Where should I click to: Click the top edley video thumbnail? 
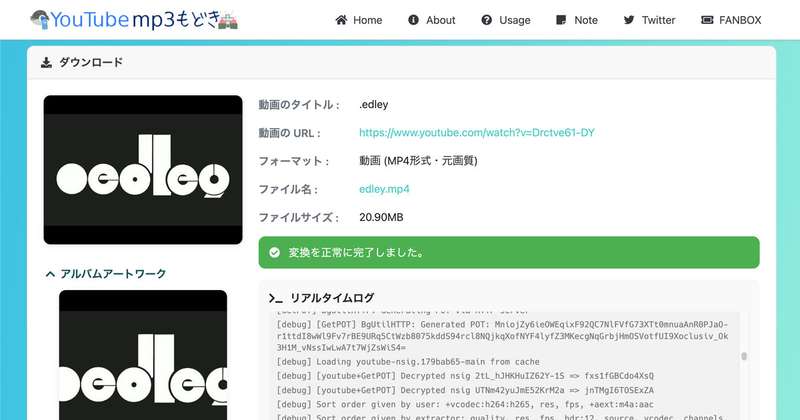(x=143, y=170)
